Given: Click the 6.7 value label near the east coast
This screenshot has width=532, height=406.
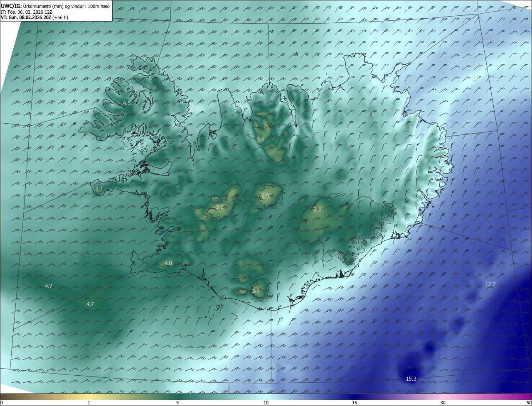Looking at the screenshot, I should [407, 128].
